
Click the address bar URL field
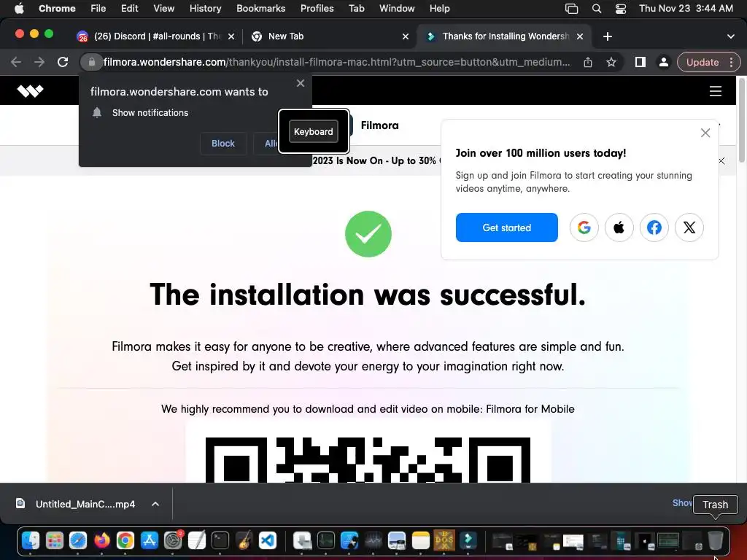[336, 63]
